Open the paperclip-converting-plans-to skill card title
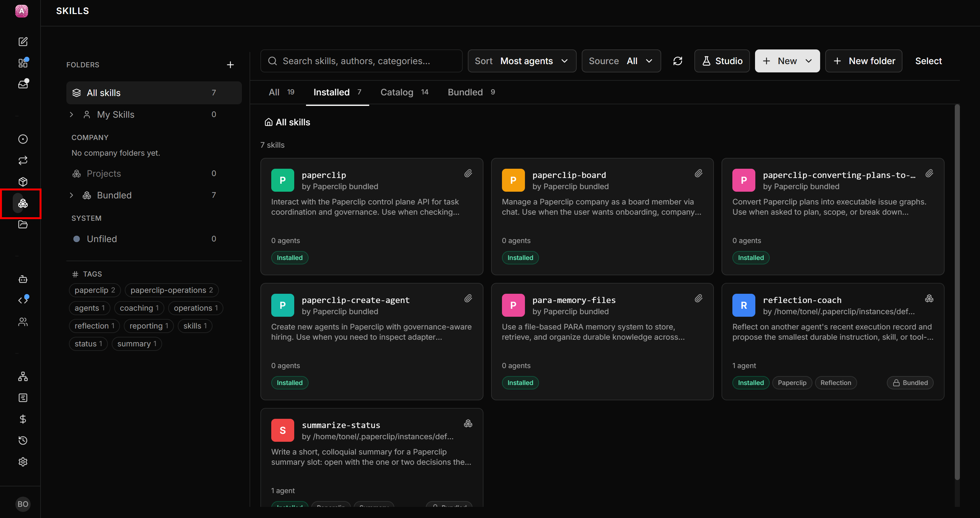 click(x=839, y=175)
